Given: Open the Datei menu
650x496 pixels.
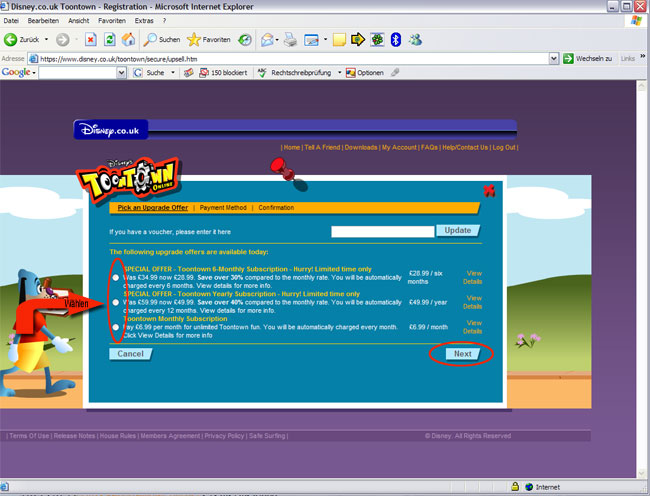Looking at the screenshot, I should point(11,21).
